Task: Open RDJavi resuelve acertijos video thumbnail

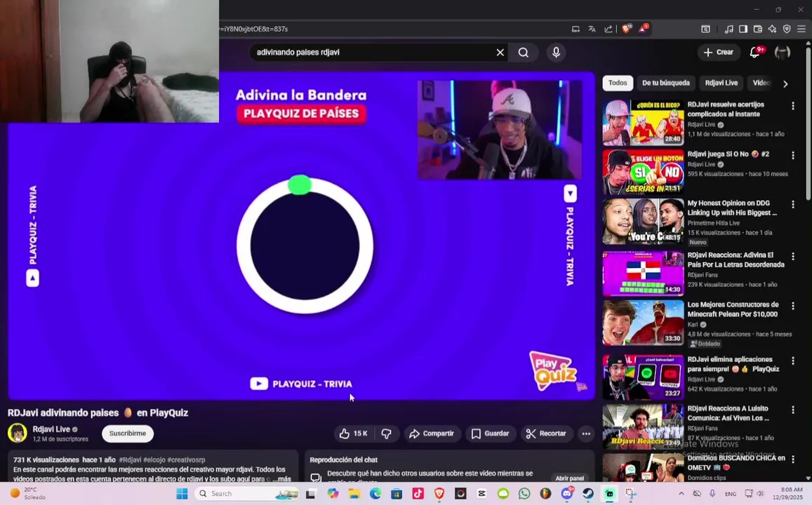Action: click(x=643, y=123)
